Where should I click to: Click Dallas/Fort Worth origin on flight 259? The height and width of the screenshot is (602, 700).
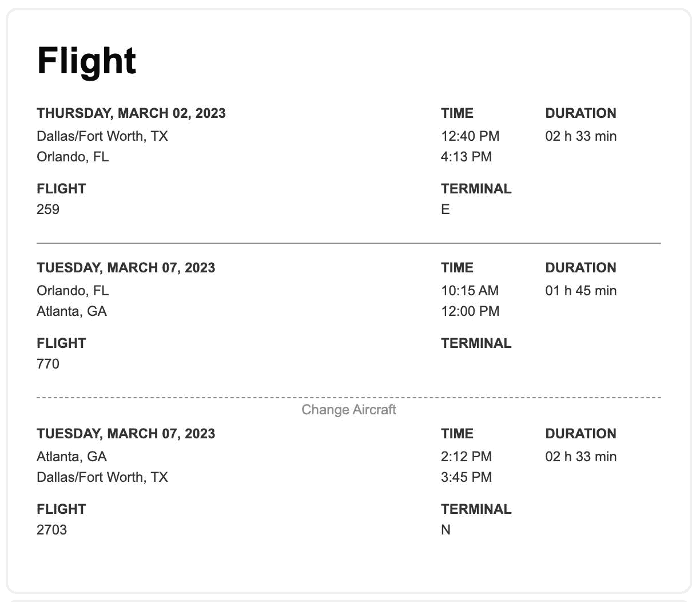coord(102,136)
